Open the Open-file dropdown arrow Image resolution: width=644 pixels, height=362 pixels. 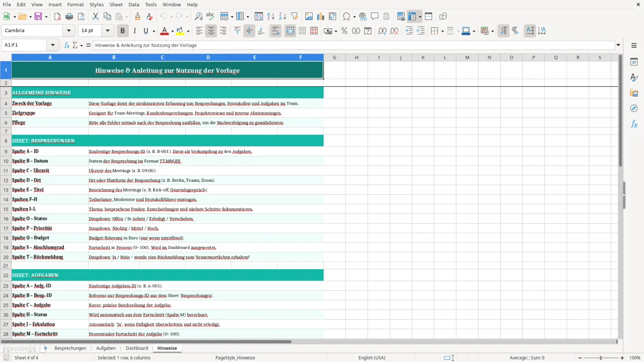(30, 17)
